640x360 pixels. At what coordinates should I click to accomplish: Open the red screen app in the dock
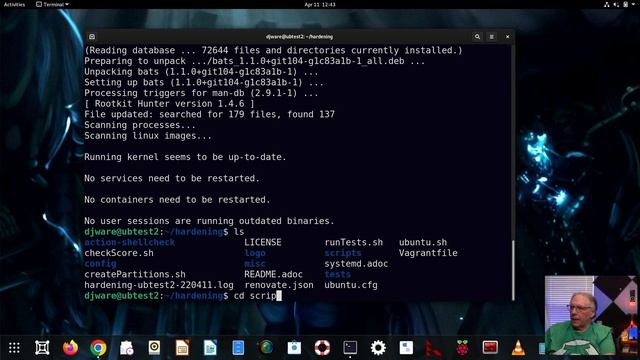coord(490,348)
